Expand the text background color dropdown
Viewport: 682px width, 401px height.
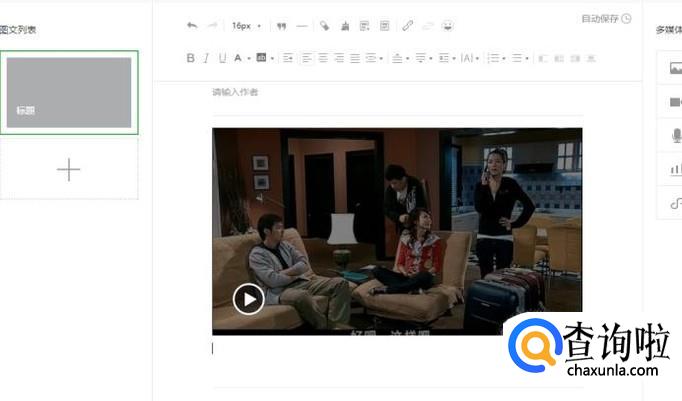click(273, 58)
